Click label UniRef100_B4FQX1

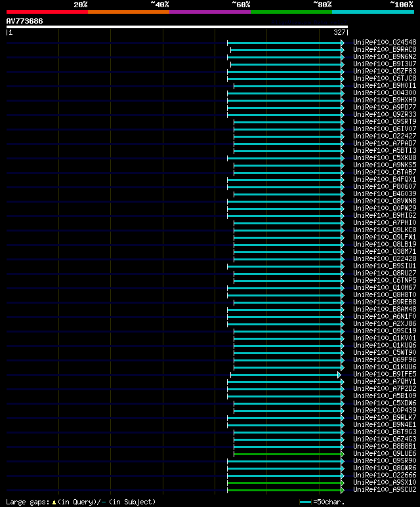[385, 180]
